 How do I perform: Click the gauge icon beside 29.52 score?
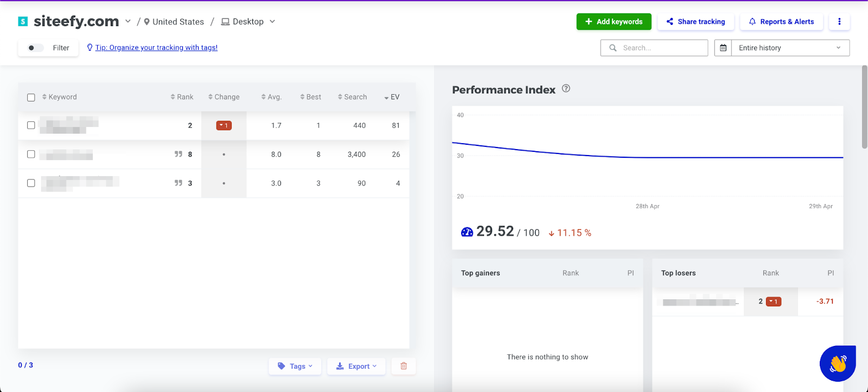[x=467, y=232]
